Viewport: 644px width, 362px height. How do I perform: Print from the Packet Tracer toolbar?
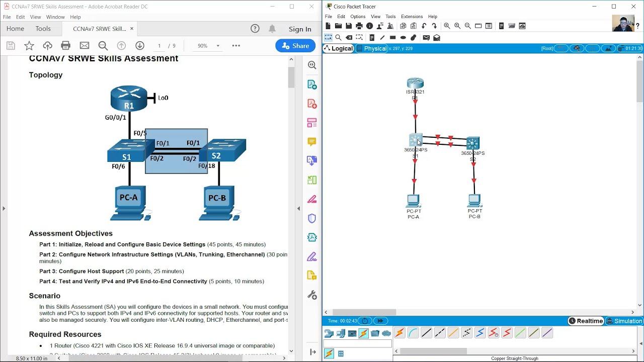[359, 26]
